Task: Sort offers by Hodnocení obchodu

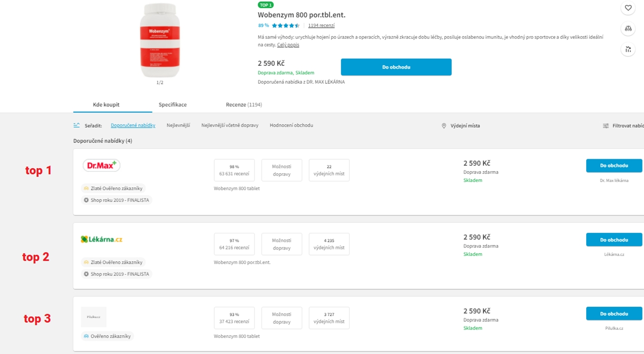Action: 291,126
